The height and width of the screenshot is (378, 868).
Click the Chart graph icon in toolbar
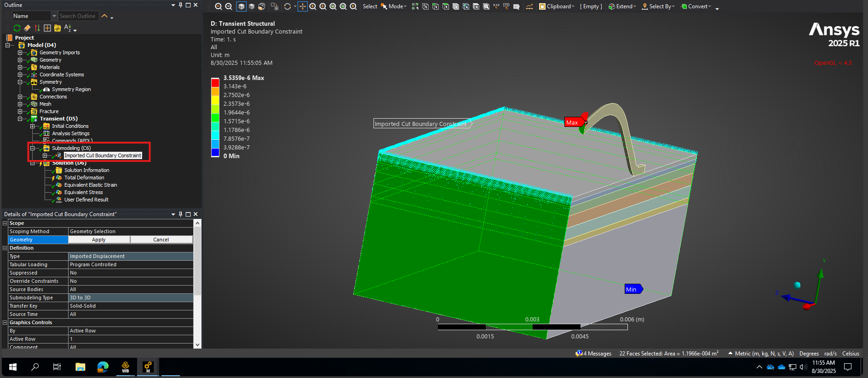click(x=529, y=6)
